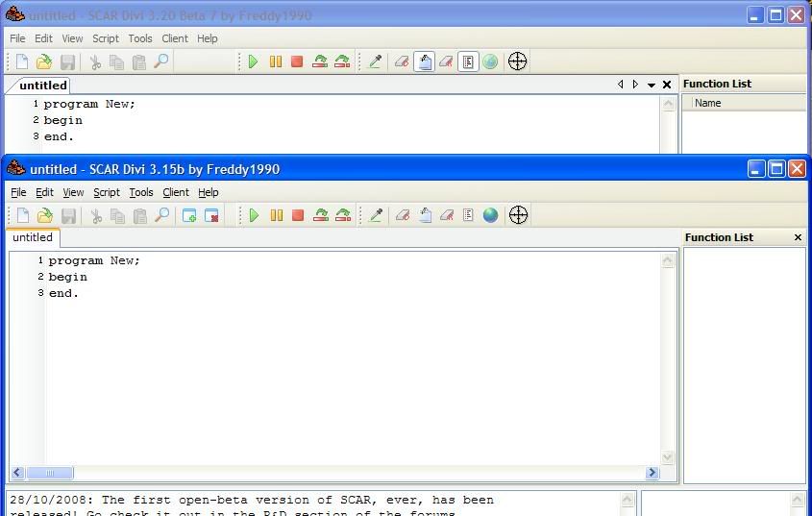Image resolution: width=812 pixels, height=516 pixels.
Task: Click the new tab icon in SCAR 3.15b toolbar
Action: (x=189, y=215)
